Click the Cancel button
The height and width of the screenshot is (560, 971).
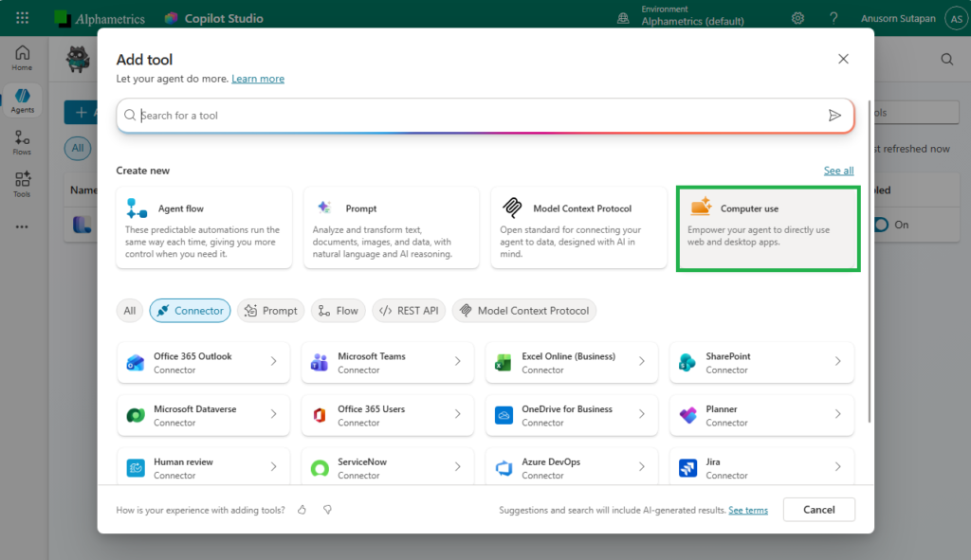(818, 510)
